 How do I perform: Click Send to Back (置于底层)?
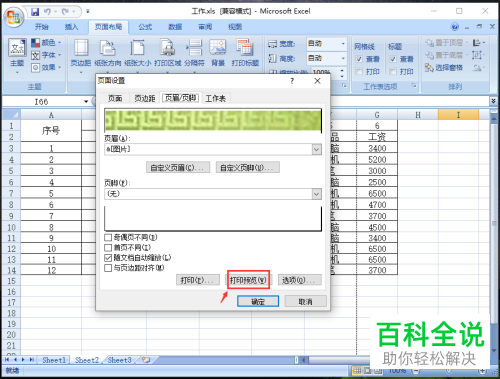click(x=447, y=55)
